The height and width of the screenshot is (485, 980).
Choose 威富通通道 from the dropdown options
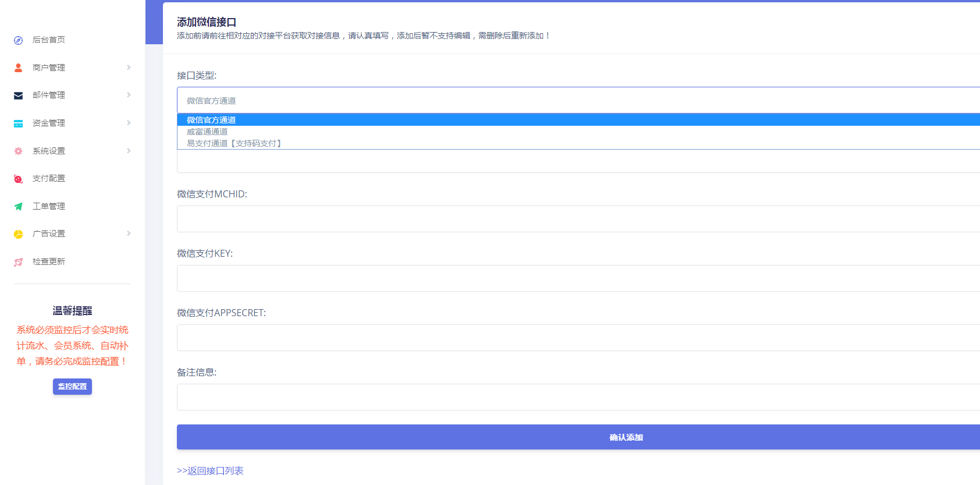(x=207, y=132)
